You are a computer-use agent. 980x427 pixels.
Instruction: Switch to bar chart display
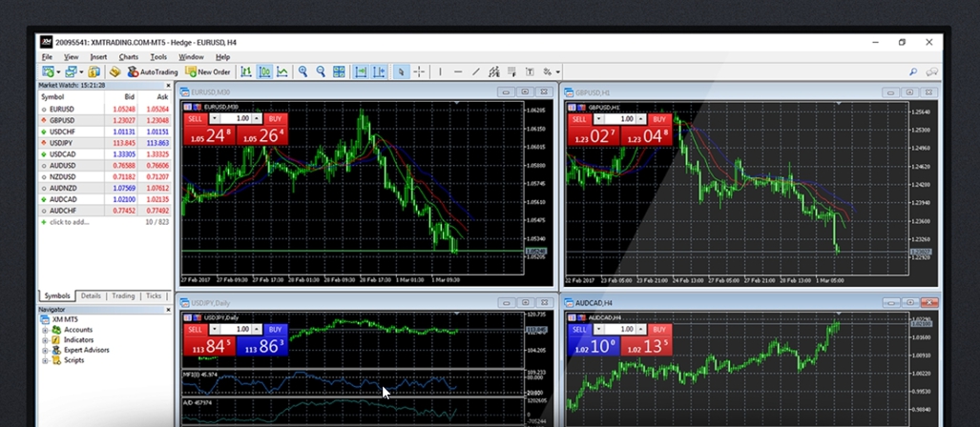coord(246,71)
